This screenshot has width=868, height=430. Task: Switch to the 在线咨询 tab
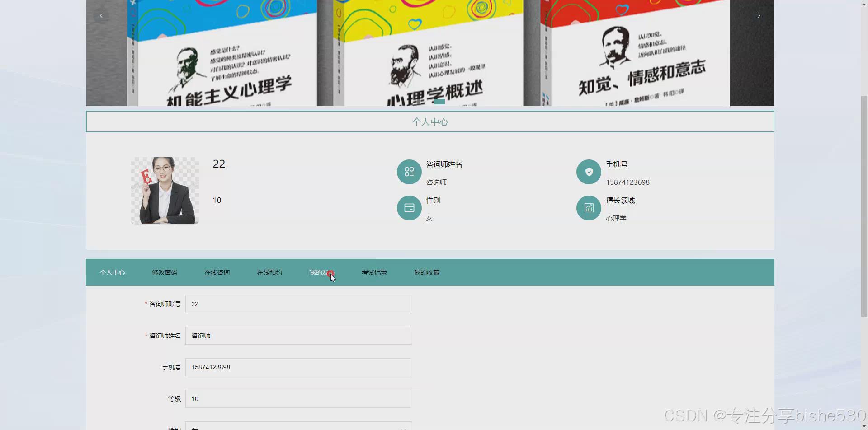[217, 272]
